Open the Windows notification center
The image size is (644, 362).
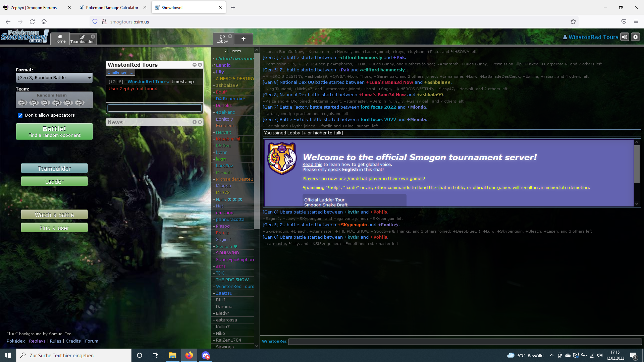click(x=634, y=355)
